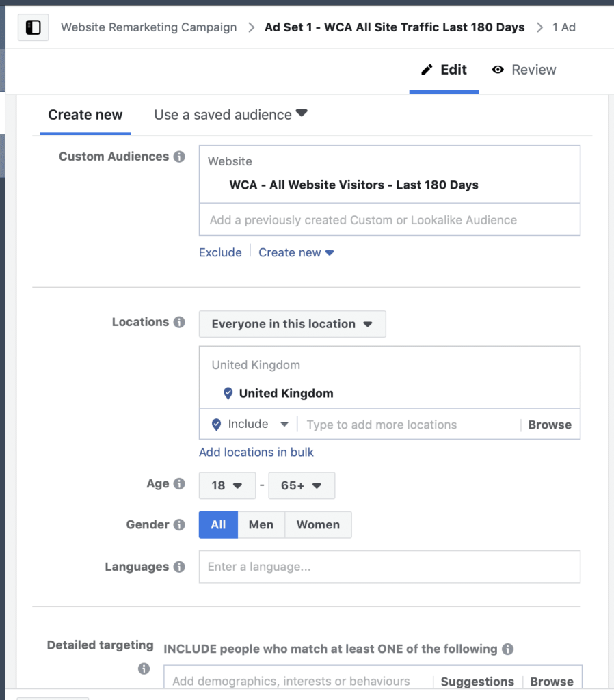Click the Enter a language input field
The width and height of the screenshot is (614, 700).
click(389, 567)
